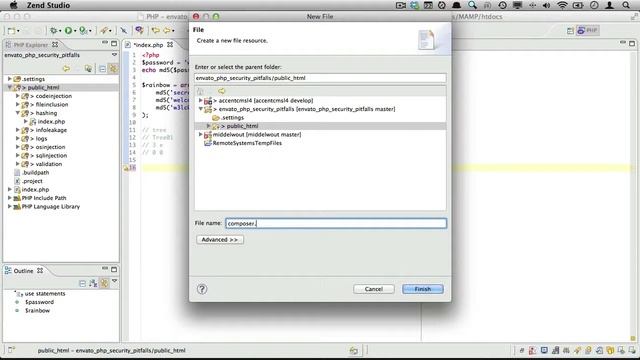
Task: Click PHP Explorer Collapse All icon
Action: click(x=102, y=69)
